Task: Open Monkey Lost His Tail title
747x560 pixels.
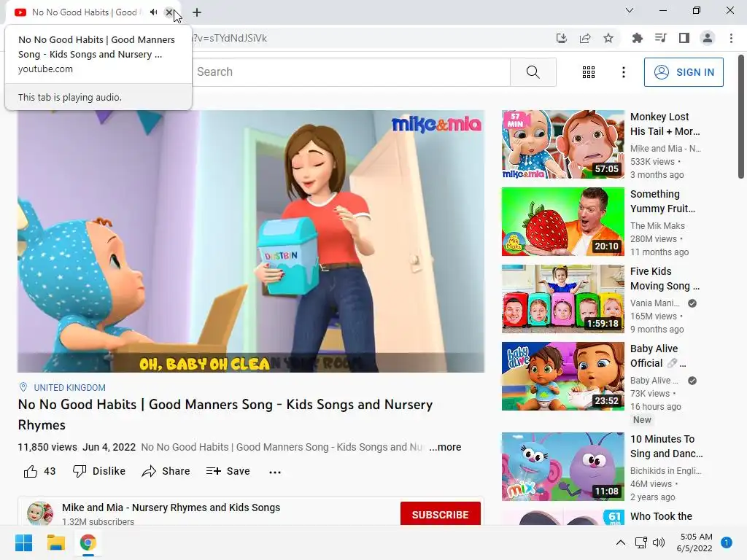Action: point(665,124)
